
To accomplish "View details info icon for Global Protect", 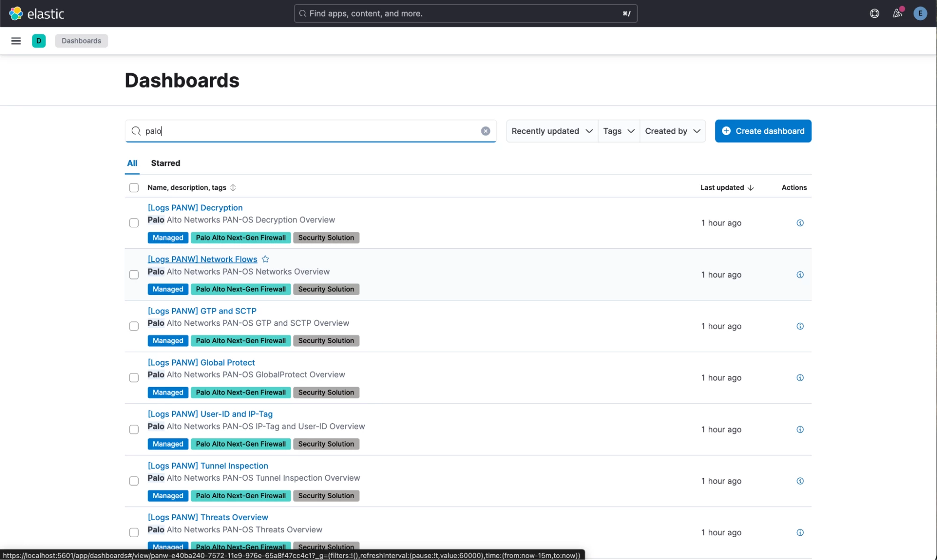I will click(800, 378).
